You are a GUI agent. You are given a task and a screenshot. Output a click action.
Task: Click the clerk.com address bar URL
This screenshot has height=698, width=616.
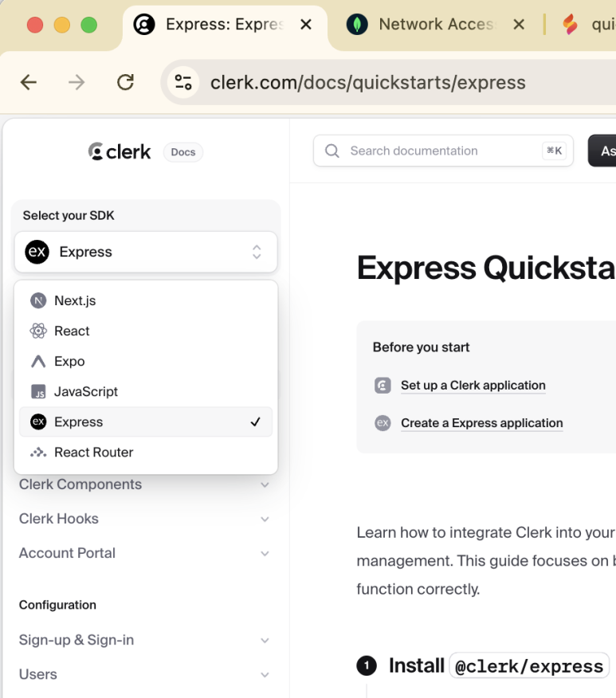click(x=367, y=83)
